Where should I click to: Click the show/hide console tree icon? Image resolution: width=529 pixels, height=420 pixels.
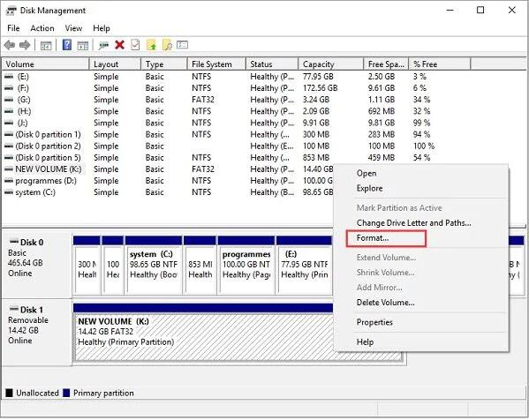tap(46, 45)
